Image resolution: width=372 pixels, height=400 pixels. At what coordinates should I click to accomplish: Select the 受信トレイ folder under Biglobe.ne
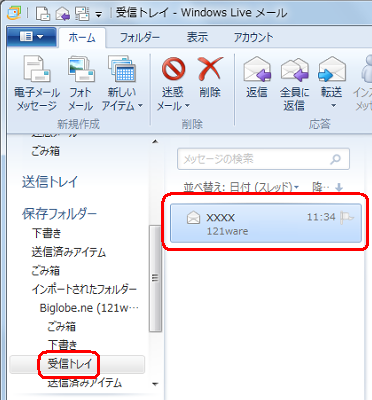coord(69,364)
